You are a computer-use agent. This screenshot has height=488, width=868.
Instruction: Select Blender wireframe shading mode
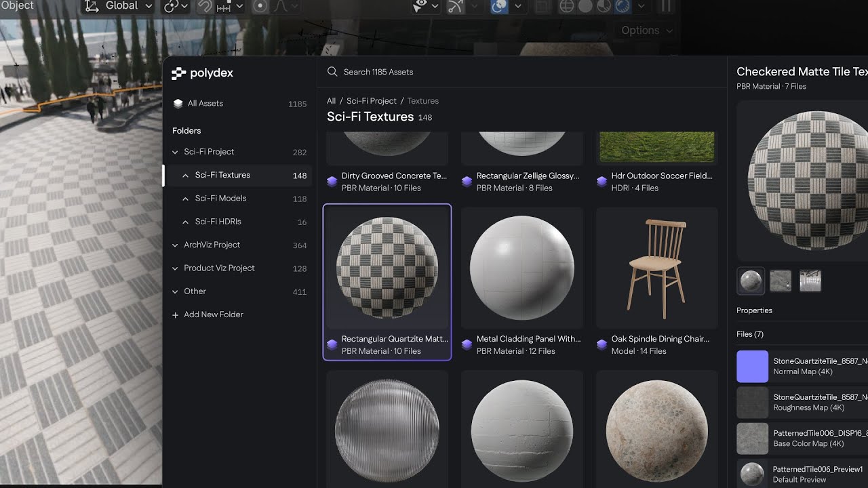click(x=566, y=6)
